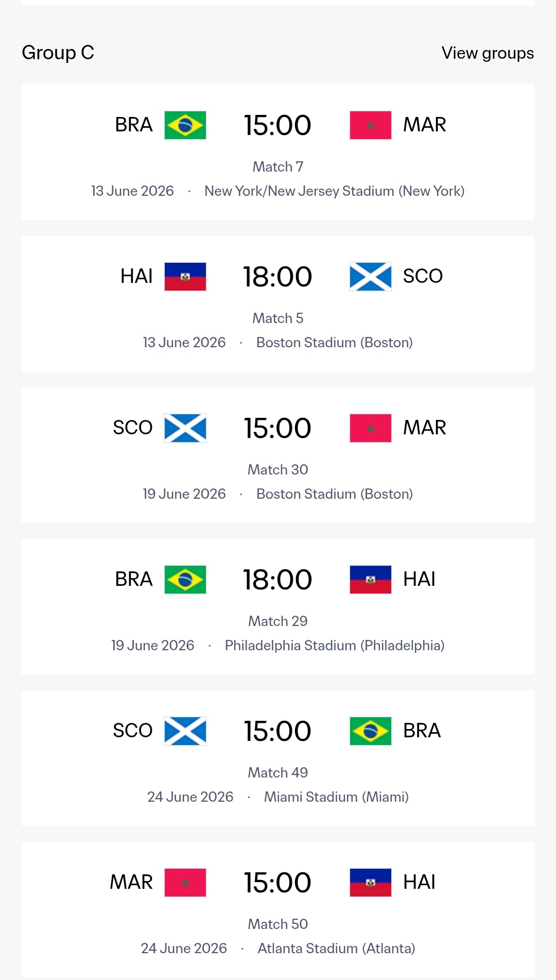Image resolution: width=556 pixels, height=980 pixels.
Task: Click Scotland flag in Match 30
Action: click(x=185, y=428)
